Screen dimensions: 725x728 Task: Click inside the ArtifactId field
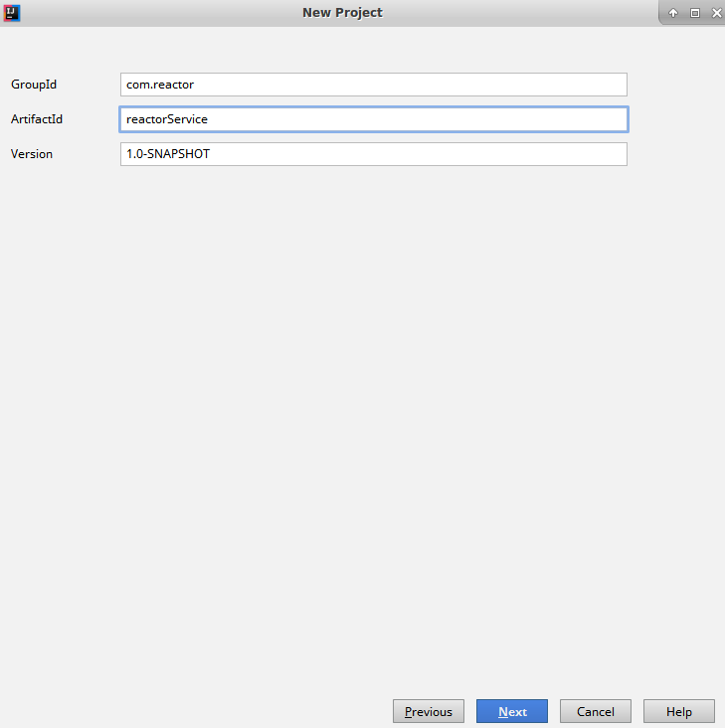374,119
